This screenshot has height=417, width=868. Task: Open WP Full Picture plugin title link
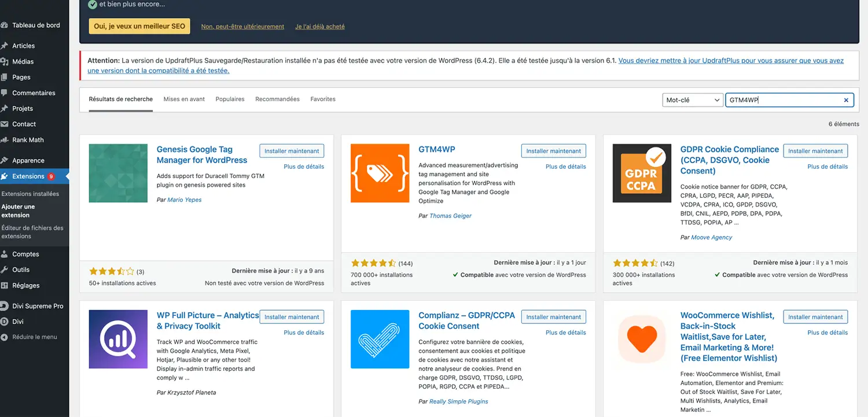click(x=208, y=320)
